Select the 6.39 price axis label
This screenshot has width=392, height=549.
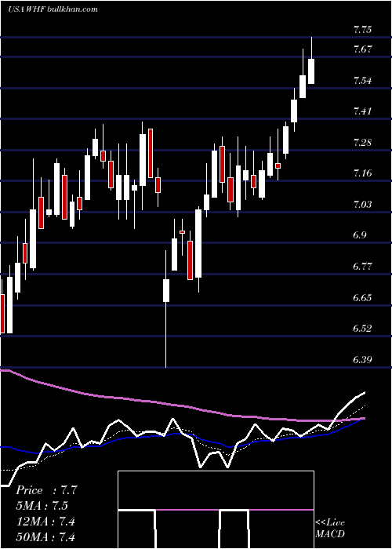(x=362, y=360)
